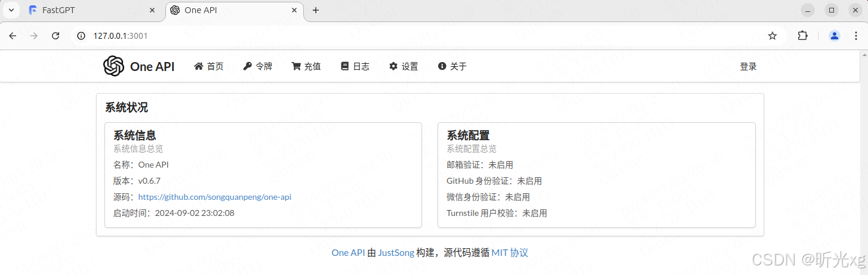Open the JustSong author link
The height and width of the screenshot is (275, 868).
click(x=396, y=252)
